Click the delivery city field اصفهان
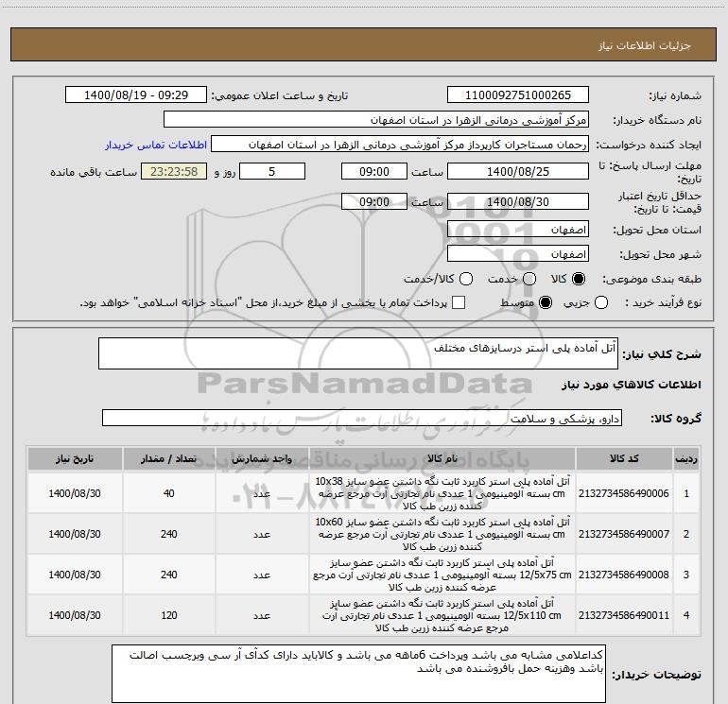728x704 pixels. click(518, 254)
